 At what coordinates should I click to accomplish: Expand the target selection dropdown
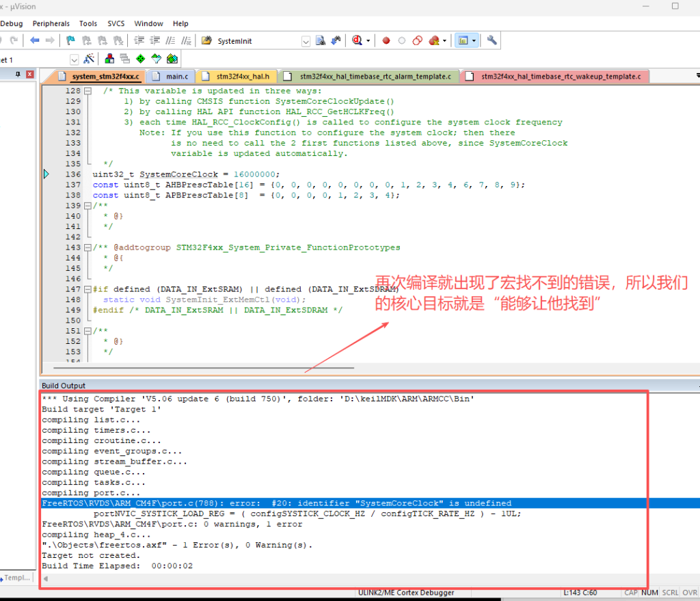point(74,60)
